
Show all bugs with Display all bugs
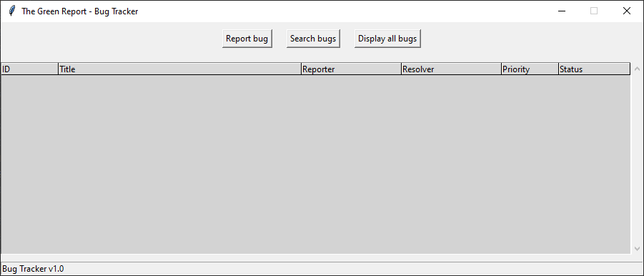pyautogui.click(x=387, y=39)
